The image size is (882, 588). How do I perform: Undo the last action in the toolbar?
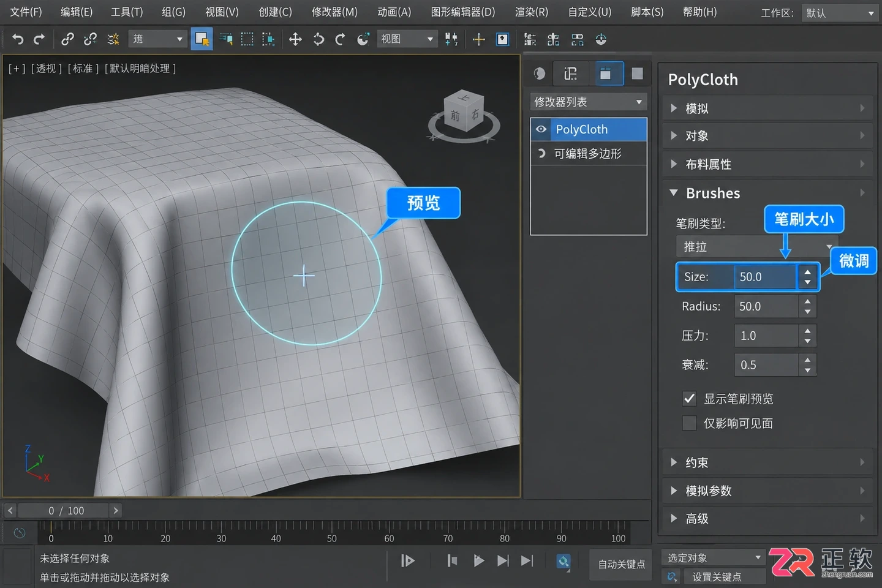click(x=18, y=39)
